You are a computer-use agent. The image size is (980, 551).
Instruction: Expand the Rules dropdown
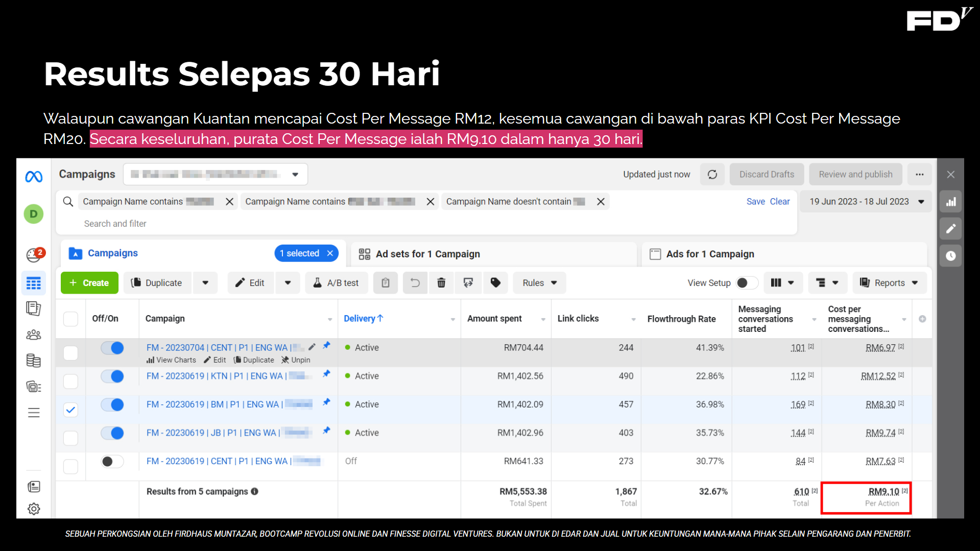539,283
